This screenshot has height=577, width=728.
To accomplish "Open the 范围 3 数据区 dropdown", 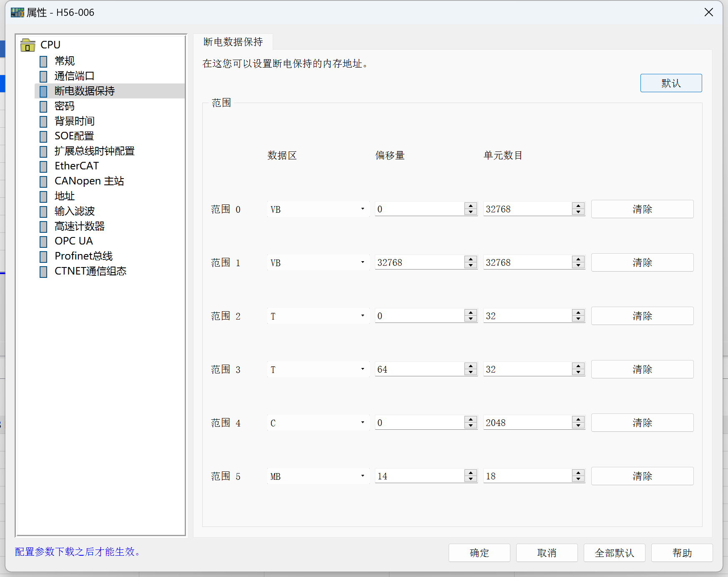I will pos(318,369).
